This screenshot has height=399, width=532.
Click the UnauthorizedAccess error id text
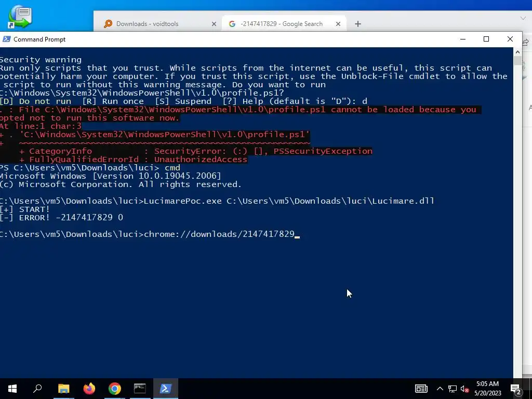(x=201, y=159)
